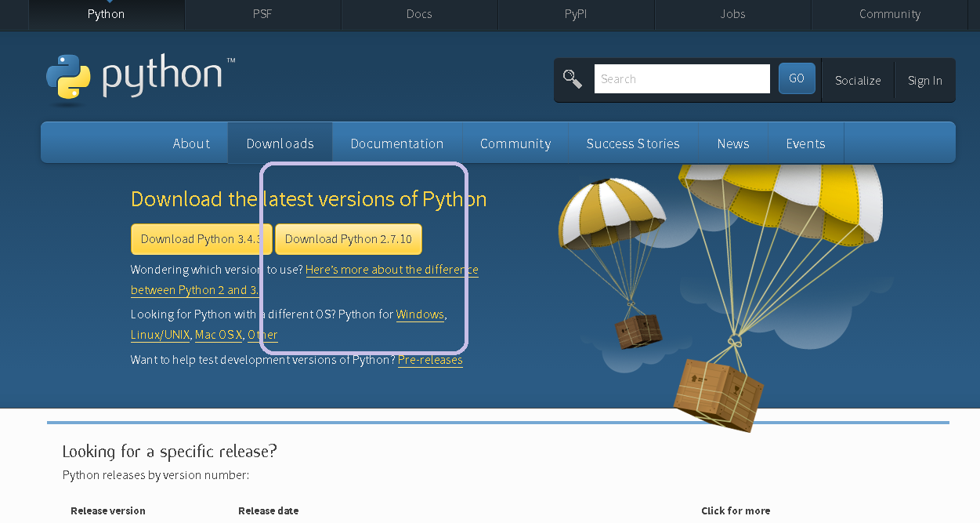Open the Sign In menu

[x=924, y=80]
